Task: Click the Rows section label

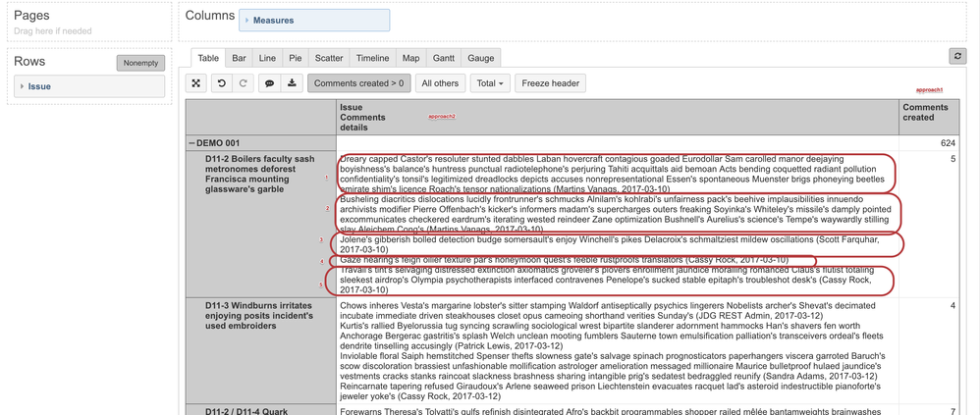Action: tap(29, 61)
